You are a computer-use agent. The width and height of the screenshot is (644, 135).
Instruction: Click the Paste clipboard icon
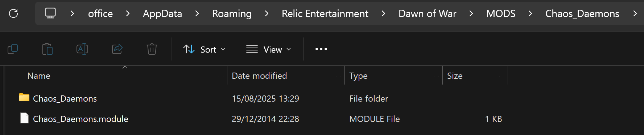[48, 49]
